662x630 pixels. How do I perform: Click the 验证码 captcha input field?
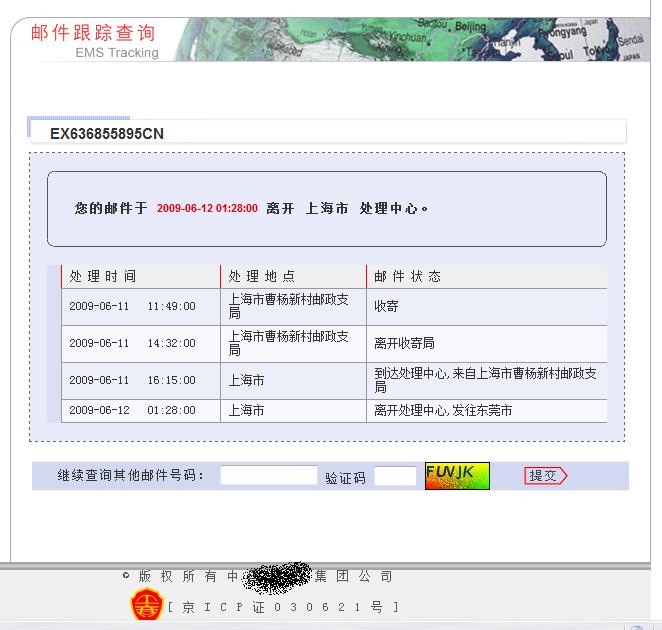click(x=395, y=476)
